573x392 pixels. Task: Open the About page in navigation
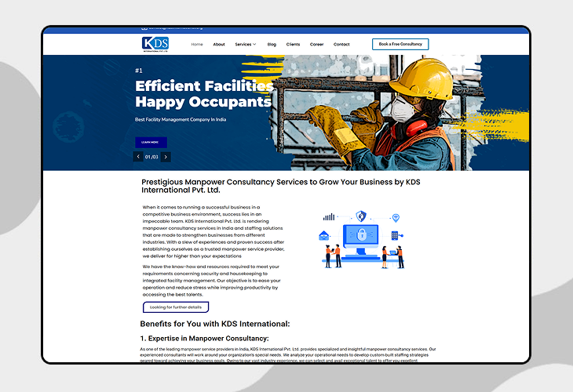coord(219,45)
